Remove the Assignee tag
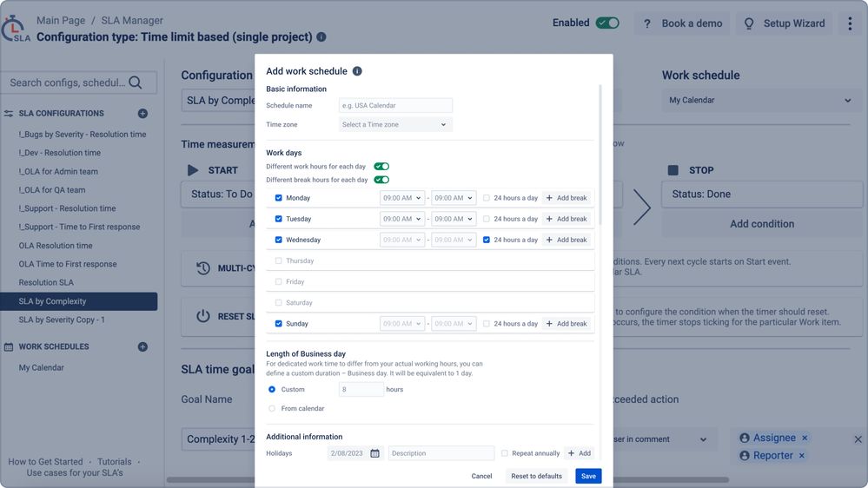The width and height of the screenshot is (868, 488). click(x=805, y=438)
